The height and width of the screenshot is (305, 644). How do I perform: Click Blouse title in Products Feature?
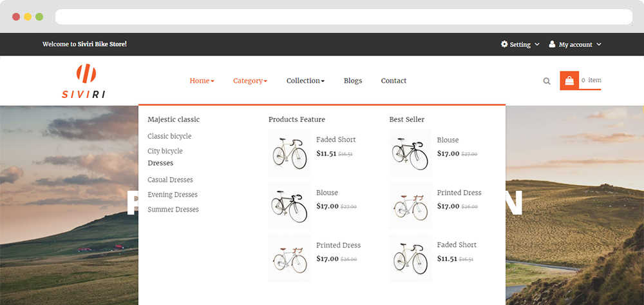coord(327,193)
